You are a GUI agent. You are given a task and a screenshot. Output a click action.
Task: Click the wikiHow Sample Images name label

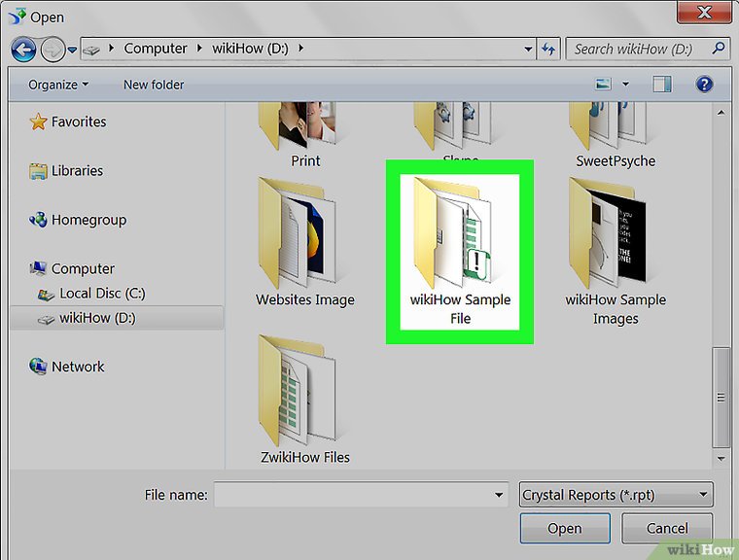[x=616, y=309]
